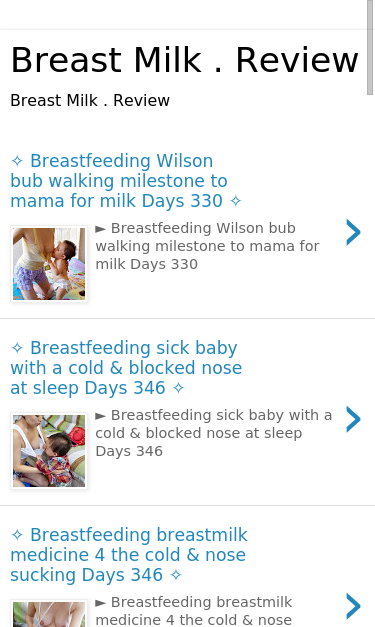This screenshot has width=375, height=627.
Task: Click the sick baby post thumbnail
Action: coord(49,451)
